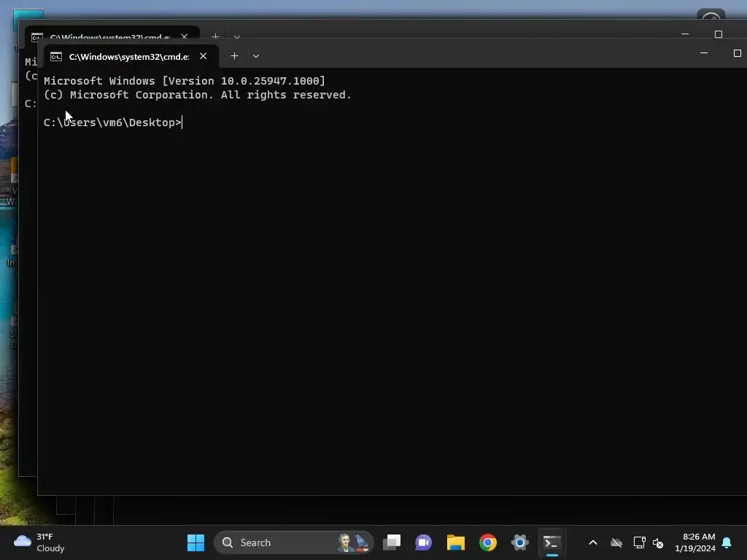
Task: Click the Terminal taskbar icon
Action: click(551, 542)
